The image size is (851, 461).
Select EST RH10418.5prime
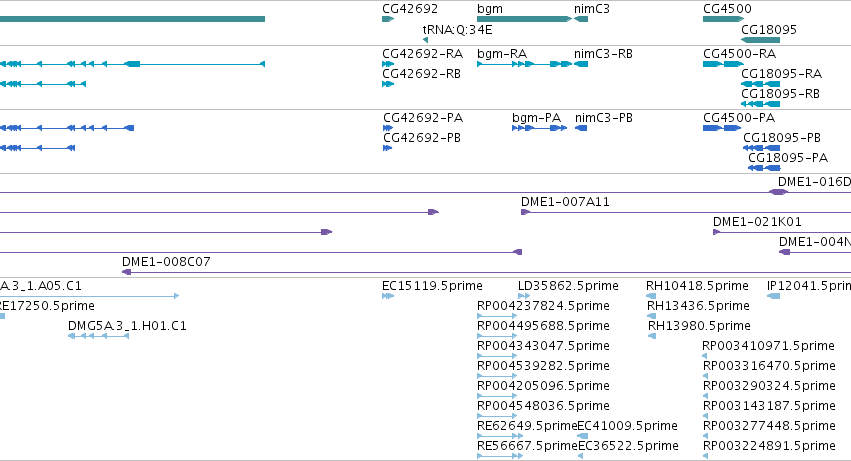tap(697, 286)
